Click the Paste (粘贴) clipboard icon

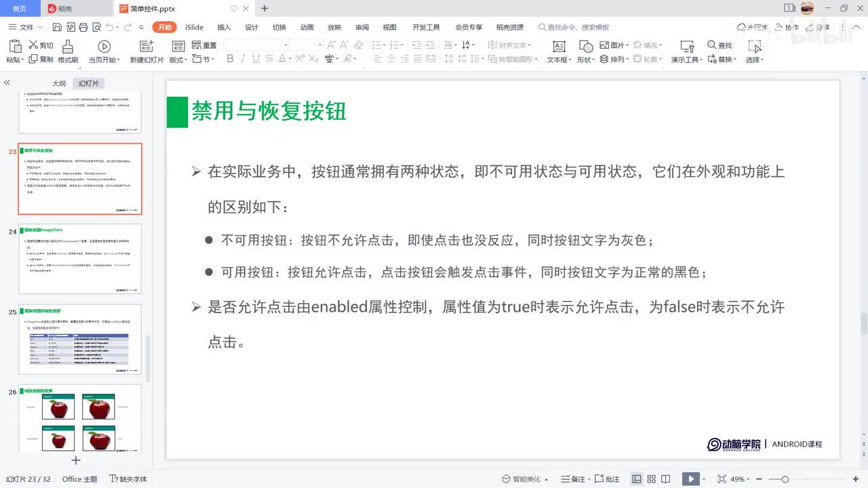16,46
